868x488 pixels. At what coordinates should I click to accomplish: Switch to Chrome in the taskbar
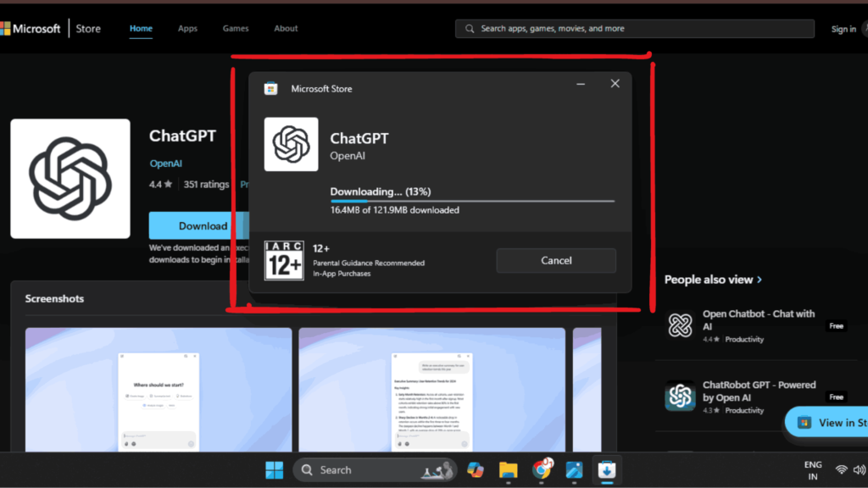542,469
